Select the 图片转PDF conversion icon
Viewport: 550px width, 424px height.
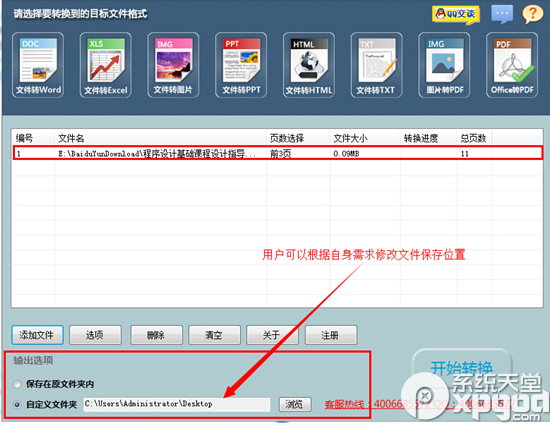(444, 65)
